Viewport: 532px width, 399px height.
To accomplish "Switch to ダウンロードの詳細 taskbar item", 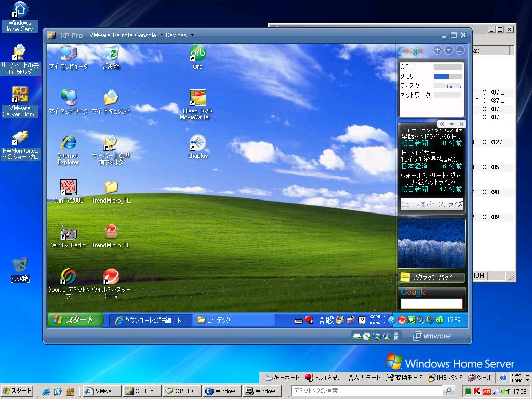I will [x=150, y=320].
